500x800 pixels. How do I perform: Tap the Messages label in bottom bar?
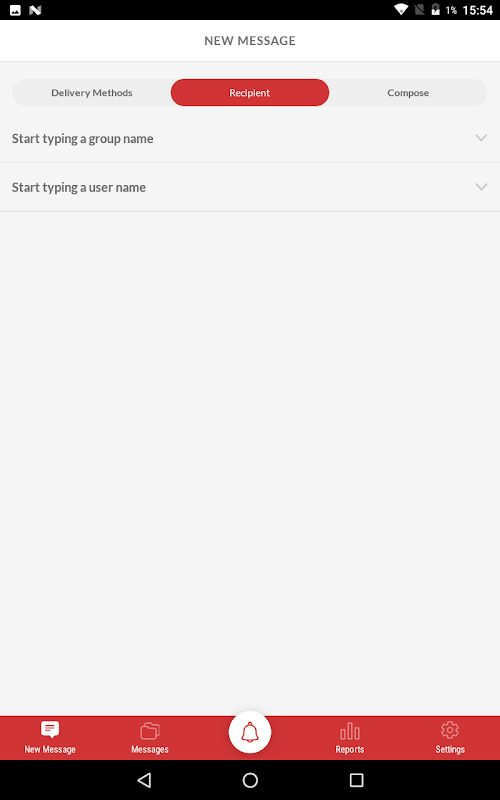click(x=150, y=749)
